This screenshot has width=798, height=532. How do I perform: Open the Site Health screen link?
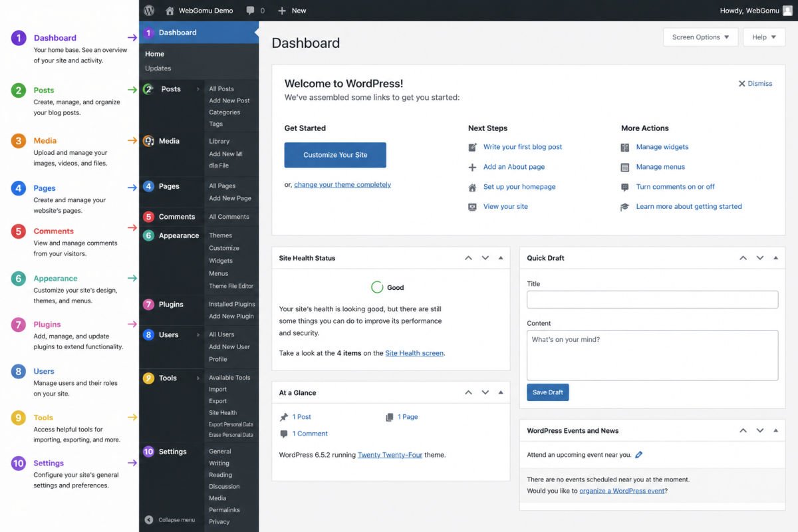point(414,353)
